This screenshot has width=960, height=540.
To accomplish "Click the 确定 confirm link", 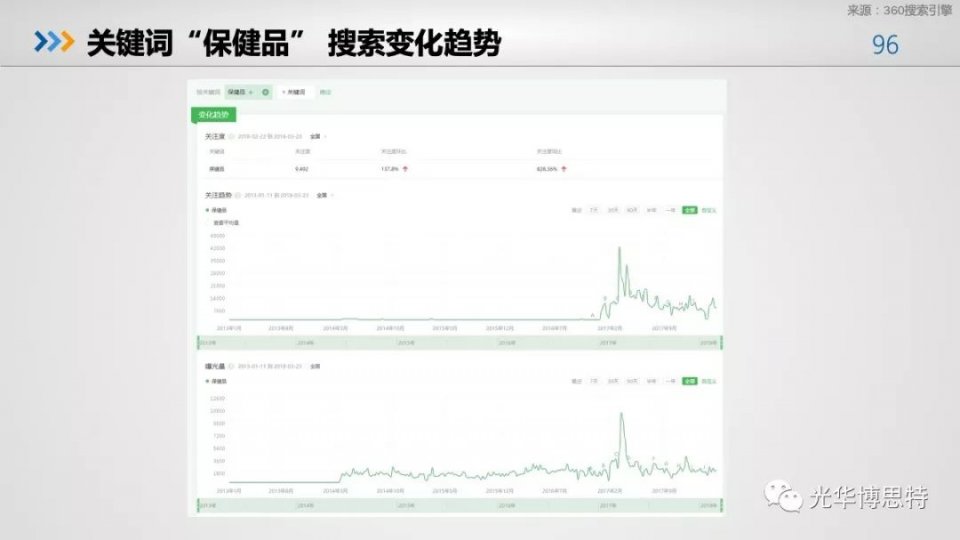I will [325, 92].
